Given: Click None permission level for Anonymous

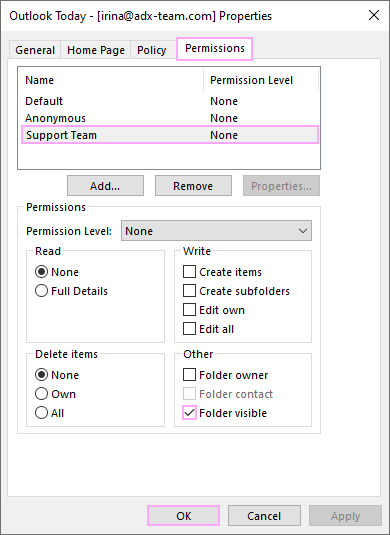Looking at the screenshot, I should click(224, 118).
